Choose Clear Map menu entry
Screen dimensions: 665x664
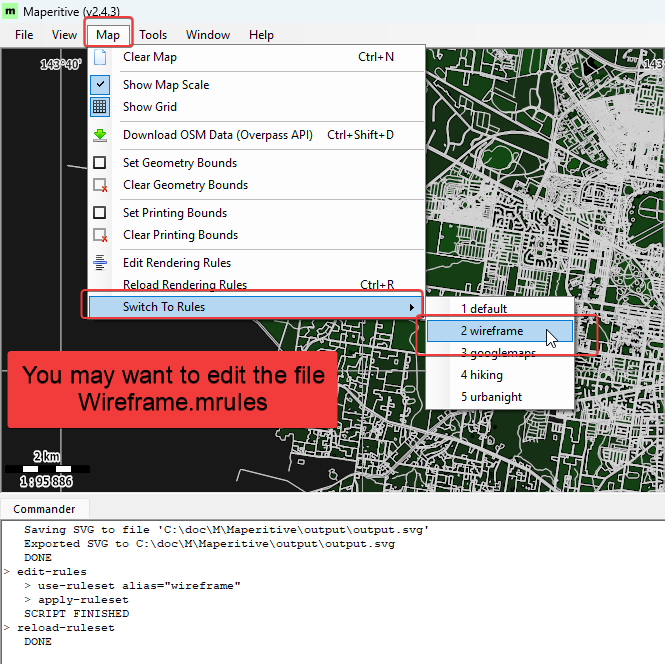pos(256,57)
